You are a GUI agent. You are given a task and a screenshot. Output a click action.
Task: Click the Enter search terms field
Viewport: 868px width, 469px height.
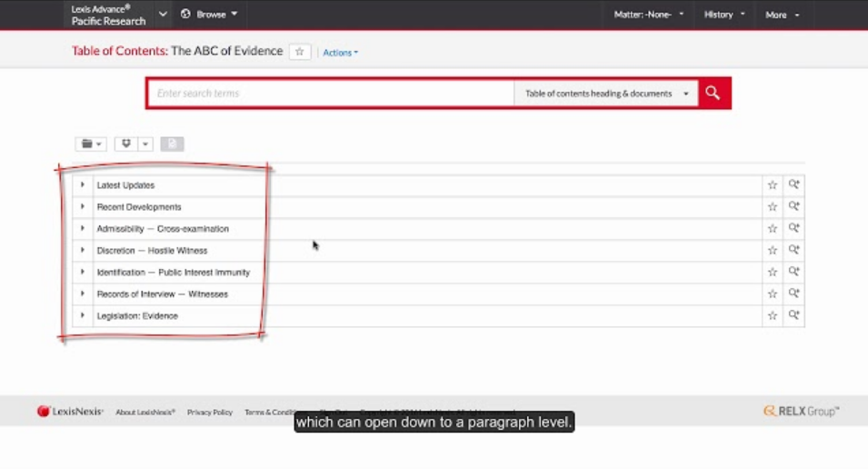tap(332, 93)
